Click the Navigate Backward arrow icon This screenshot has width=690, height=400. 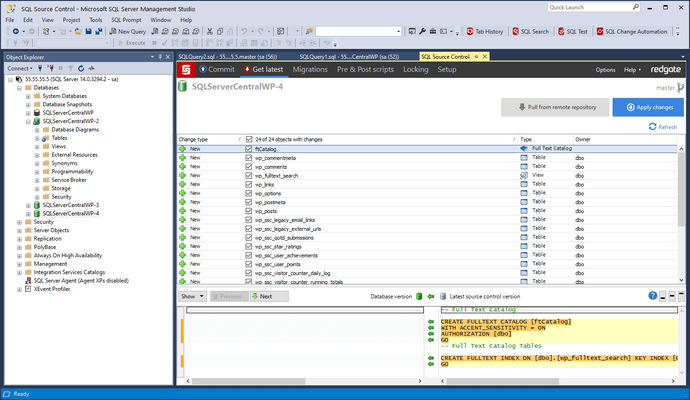15,31
